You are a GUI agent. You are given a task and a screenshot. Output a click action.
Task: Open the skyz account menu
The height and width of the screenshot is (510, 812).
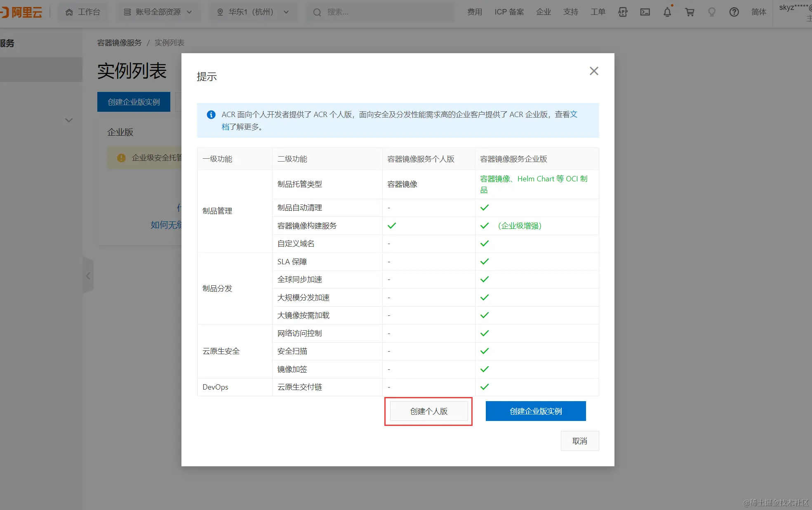[795, 12]
